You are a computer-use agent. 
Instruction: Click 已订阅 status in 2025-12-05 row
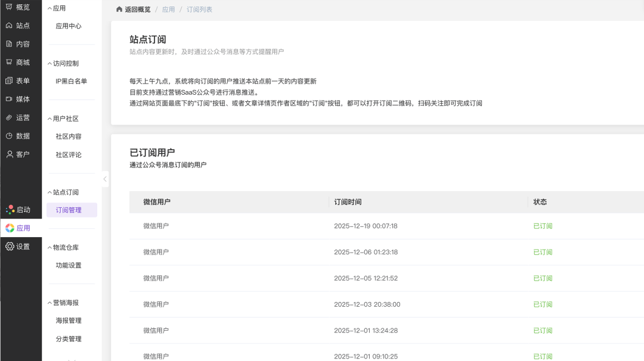pos(543,278)
